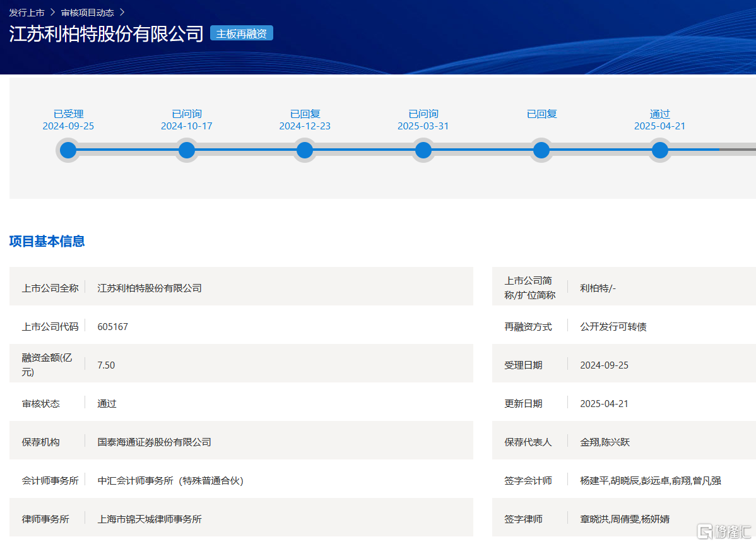Select the 已问询 2024-10-17 timeline node
The width and height of the screenshot is (756, 544).
(x=187, y=150)
